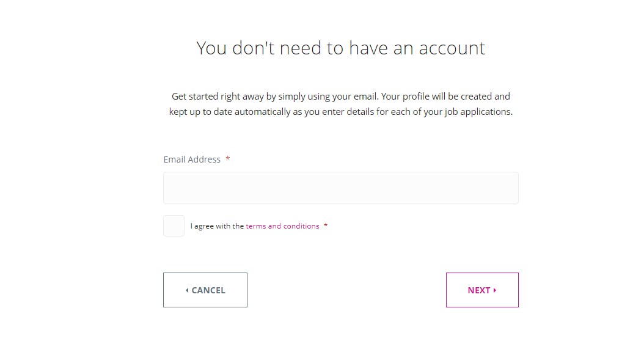Click the "I agree with the" label text
The height and width of the screenshot is (352, 644).
pos(217,226)
